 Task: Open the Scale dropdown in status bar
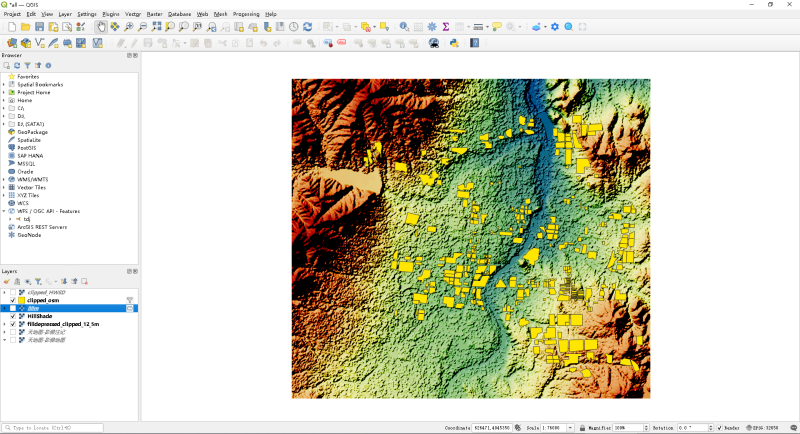coord(570,428)
